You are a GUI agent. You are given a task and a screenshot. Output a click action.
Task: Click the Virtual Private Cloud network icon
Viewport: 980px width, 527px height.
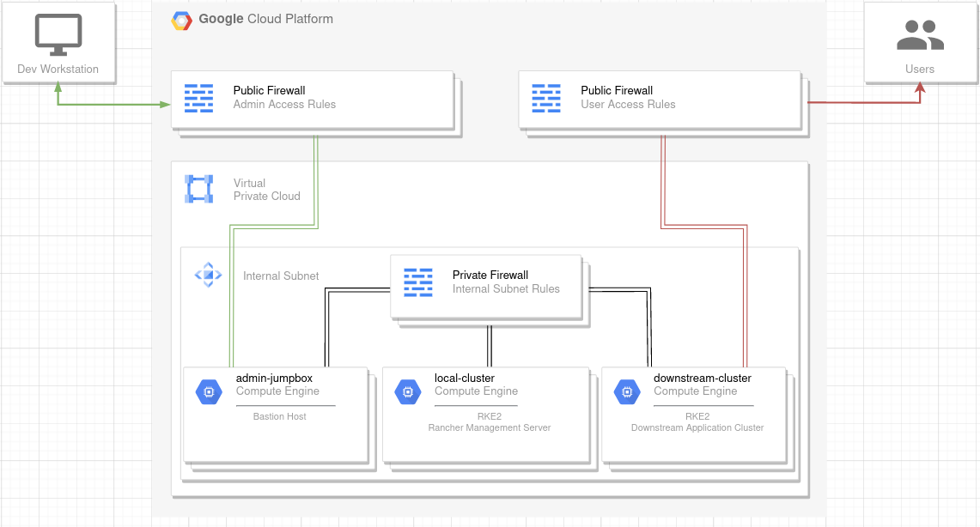(x=198, y=189)
